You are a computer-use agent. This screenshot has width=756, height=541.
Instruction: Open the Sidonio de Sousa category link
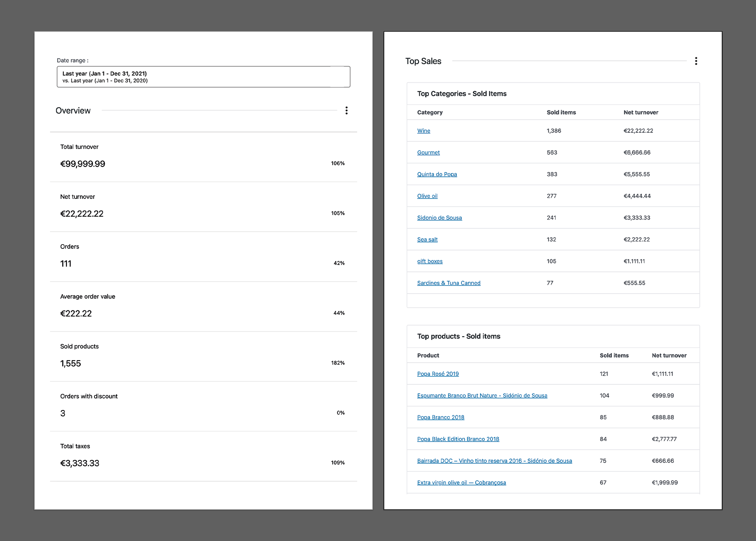click(439, 217)
